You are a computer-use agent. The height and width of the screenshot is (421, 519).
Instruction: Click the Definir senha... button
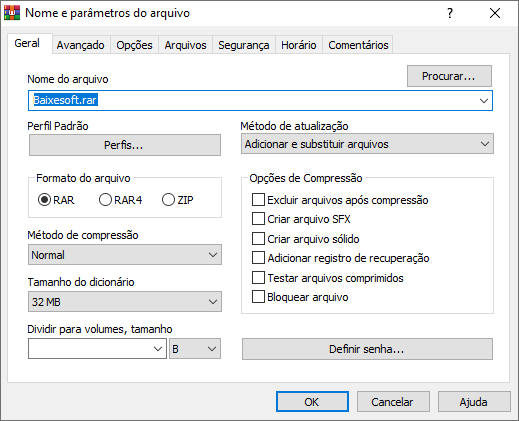point(367,349)
